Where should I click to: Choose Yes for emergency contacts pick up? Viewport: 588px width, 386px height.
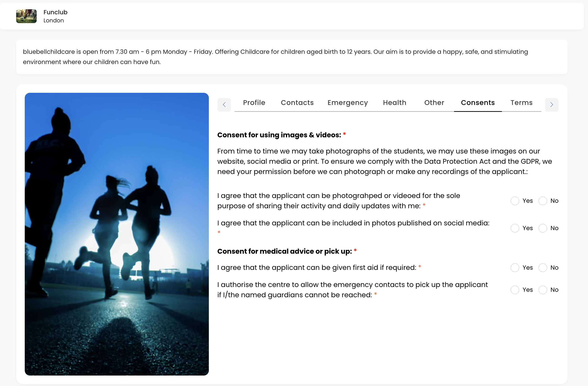click(x=515, y=290)
